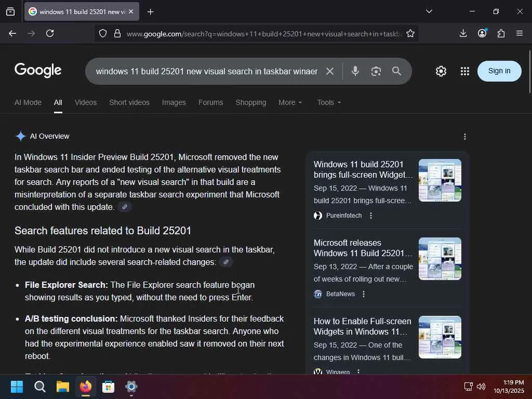Click the File Explorer Search bullet text

coord(140,291)
